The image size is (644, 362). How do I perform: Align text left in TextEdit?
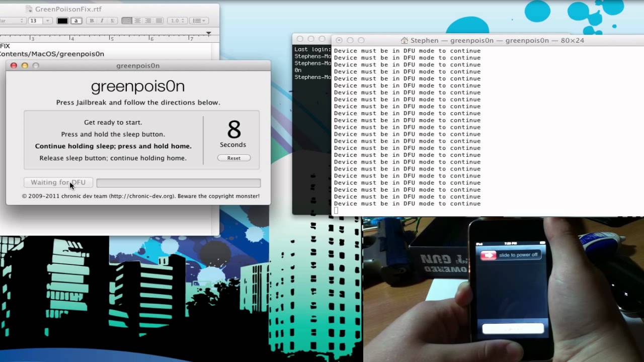(x=127, y=21)
